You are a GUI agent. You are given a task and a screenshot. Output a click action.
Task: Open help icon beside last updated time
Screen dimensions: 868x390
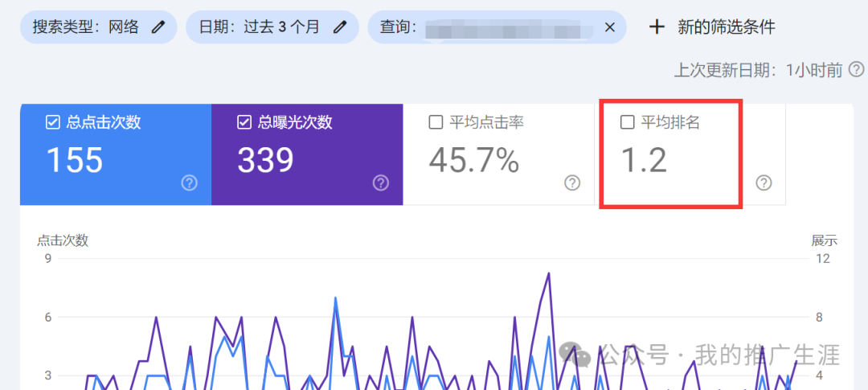[x=857, y=70]
